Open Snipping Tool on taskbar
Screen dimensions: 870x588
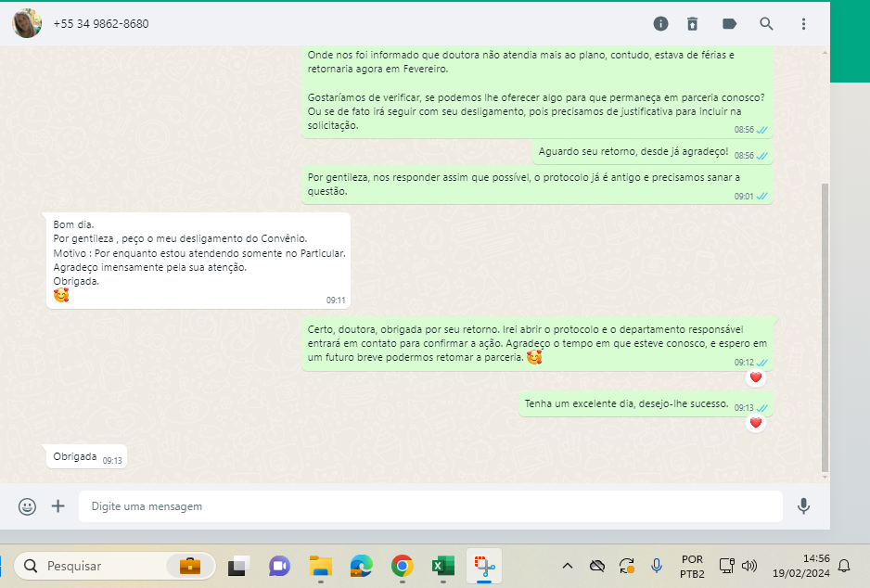tap(484, 566)
